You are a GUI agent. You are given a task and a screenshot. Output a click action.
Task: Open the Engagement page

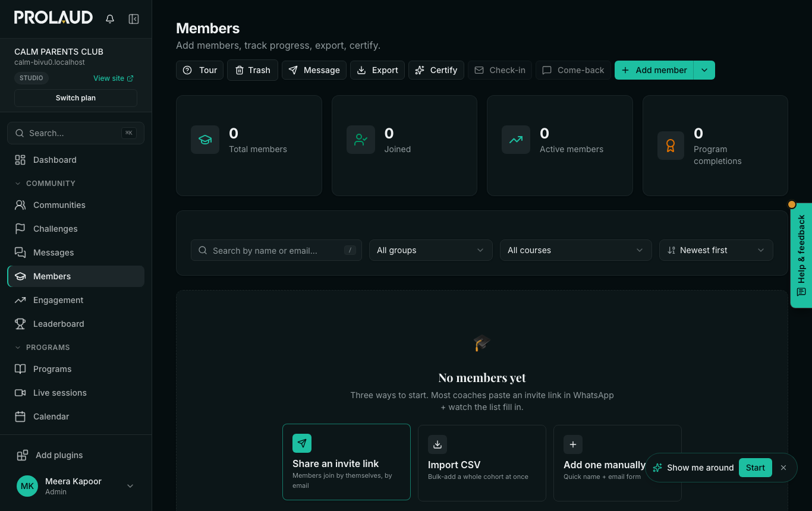[x=75, y=300]
